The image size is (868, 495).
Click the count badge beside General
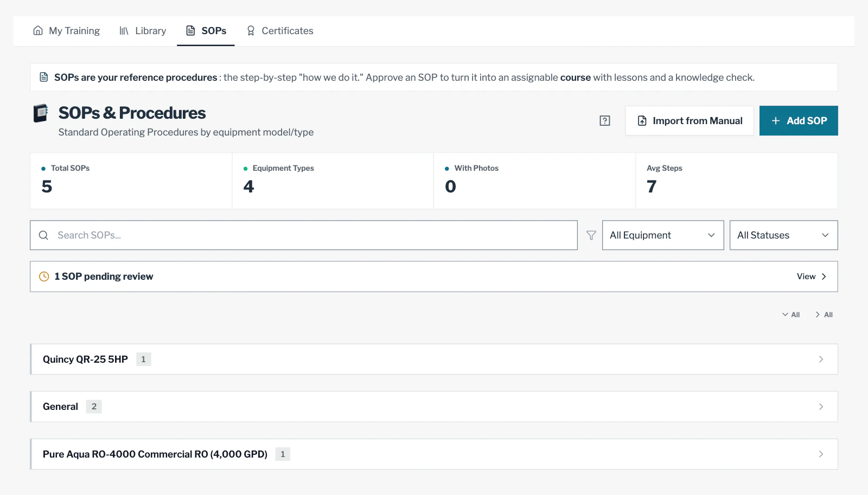click(x=94, y=407)
